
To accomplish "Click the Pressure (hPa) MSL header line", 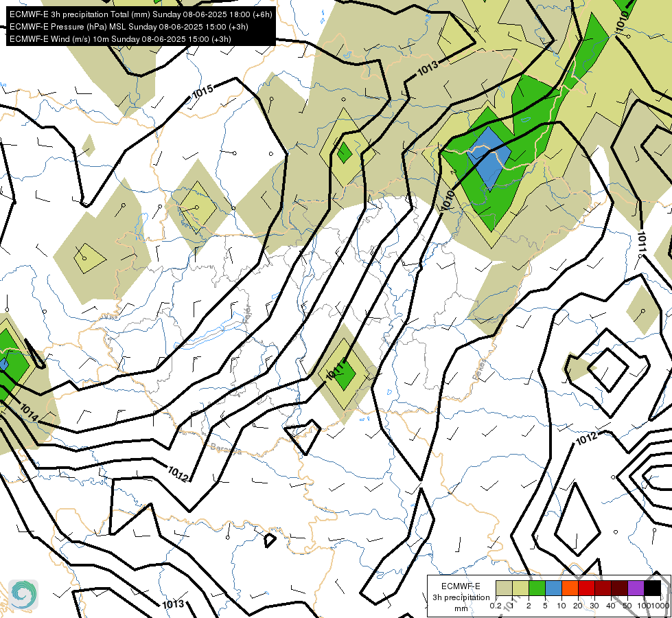I will tap(128, 27).
